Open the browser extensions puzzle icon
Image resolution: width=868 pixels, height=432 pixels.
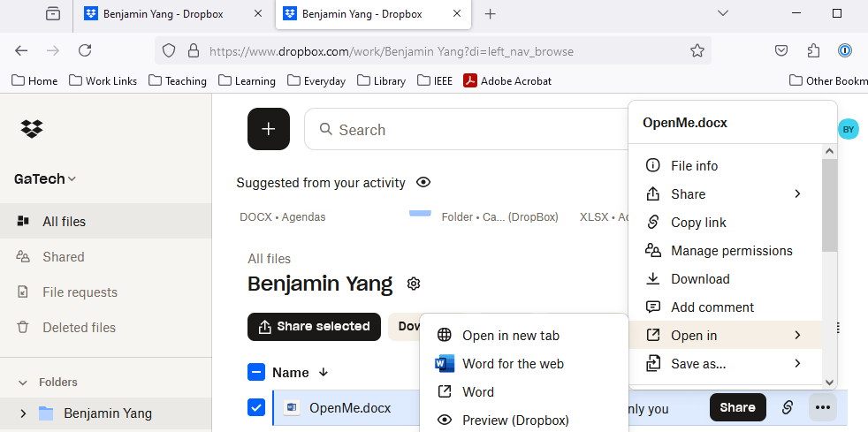814,51
